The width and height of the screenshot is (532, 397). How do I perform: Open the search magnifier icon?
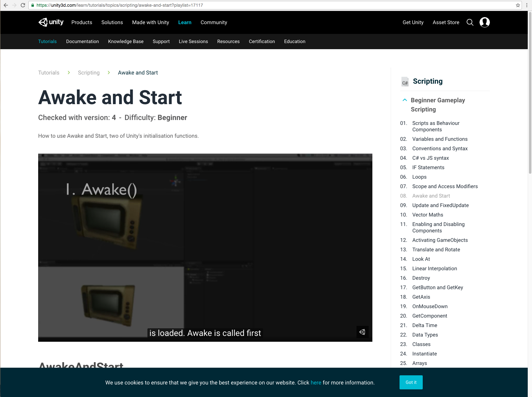(470, 22)
